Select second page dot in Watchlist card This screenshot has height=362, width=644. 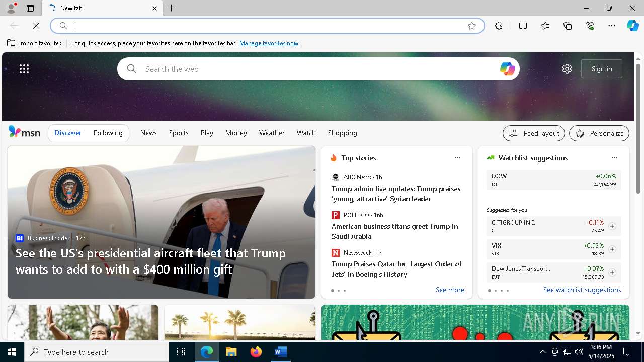click(x=496, y=291)
